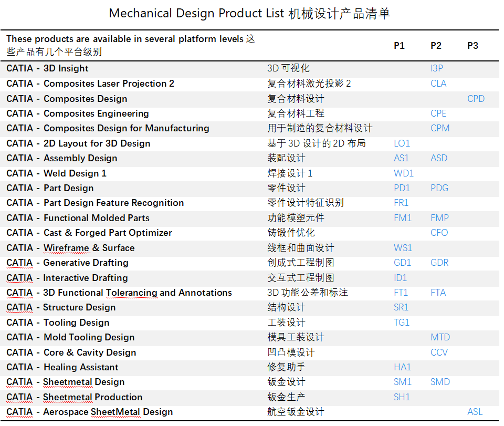Click the CPD code under P3
This screenshot has height=426, width=504.
476,99
